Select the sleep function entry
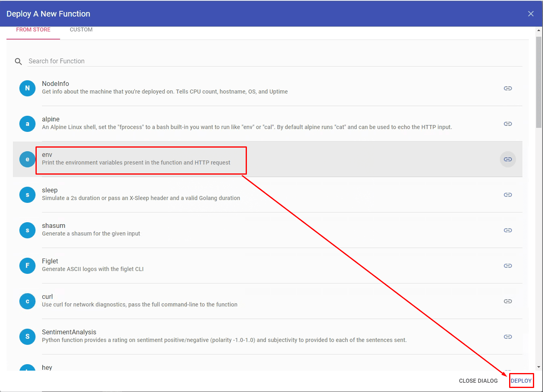 coord(267,195)
